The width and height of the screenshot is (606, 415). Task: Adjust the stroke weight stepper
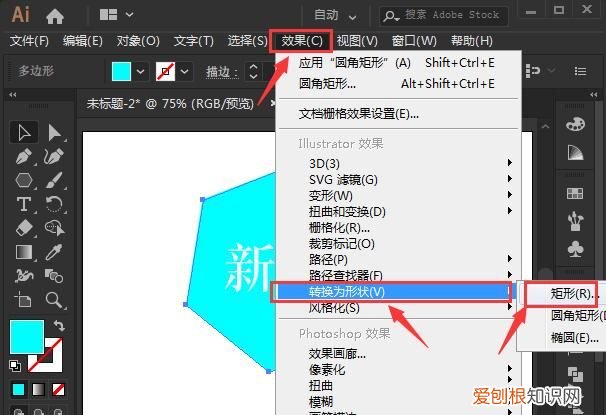pos(253,71)
